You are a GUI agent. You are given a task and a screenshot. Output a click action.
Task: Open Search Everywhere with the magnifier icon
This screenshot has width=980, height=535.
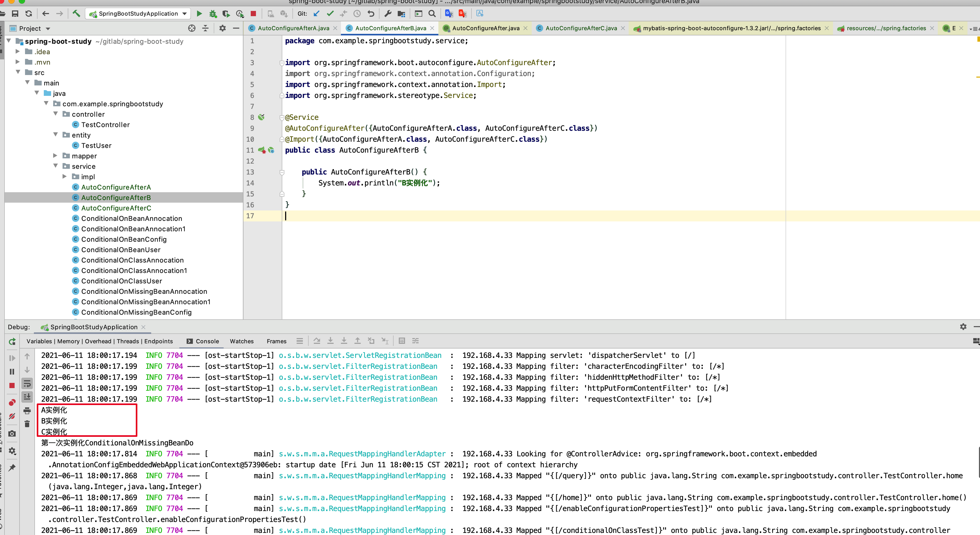(x=432, y=14)
